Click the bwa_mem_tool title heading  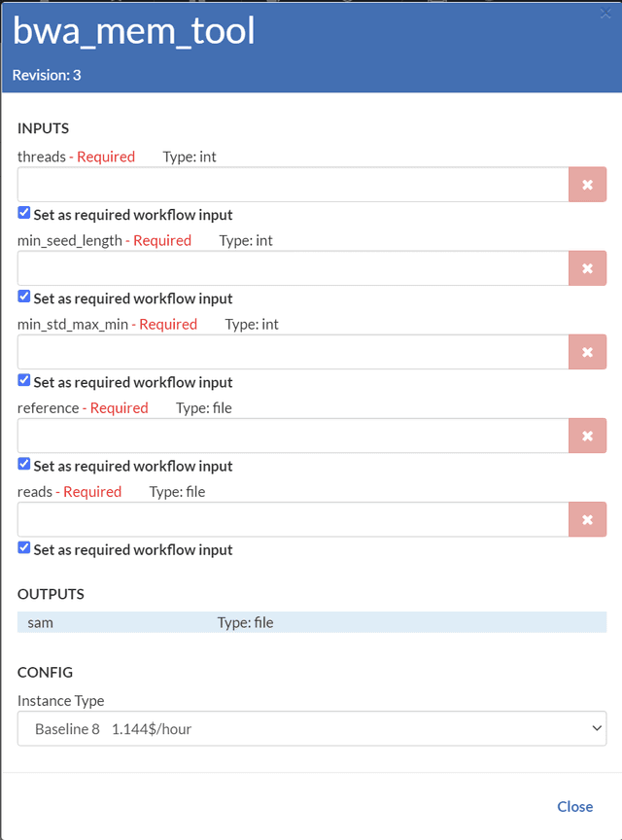click(x=134, y=32)
